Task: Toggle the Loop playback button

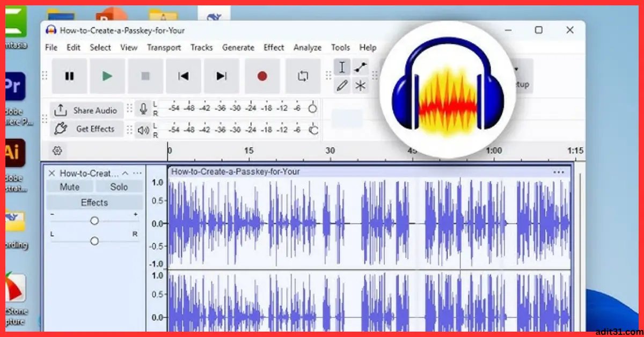Action: [x=303, y=76]
